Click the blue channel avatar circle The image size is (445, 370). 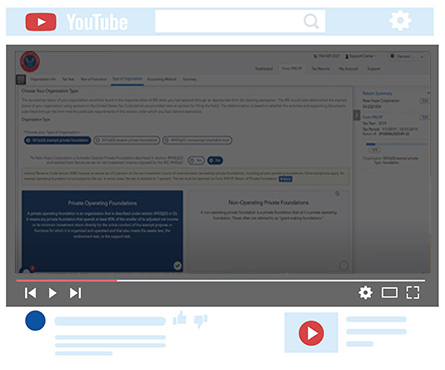[x=35, y=321]
